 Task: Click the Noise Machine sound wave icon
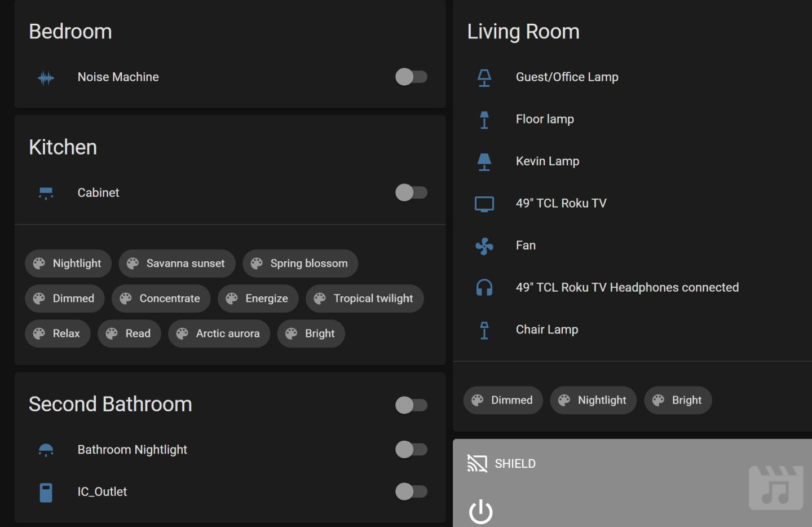(46, 77)
